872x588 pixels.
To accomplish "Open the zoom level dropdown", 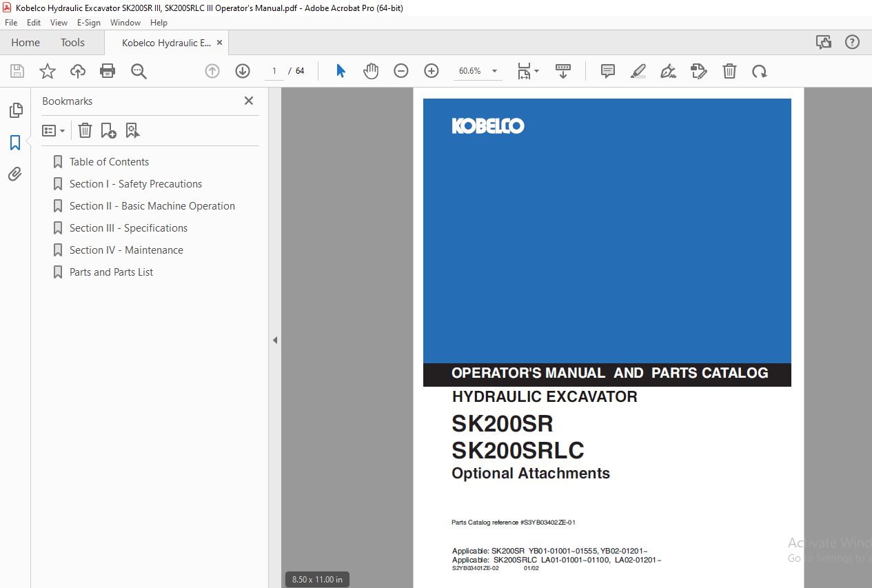I will (495, 71).
